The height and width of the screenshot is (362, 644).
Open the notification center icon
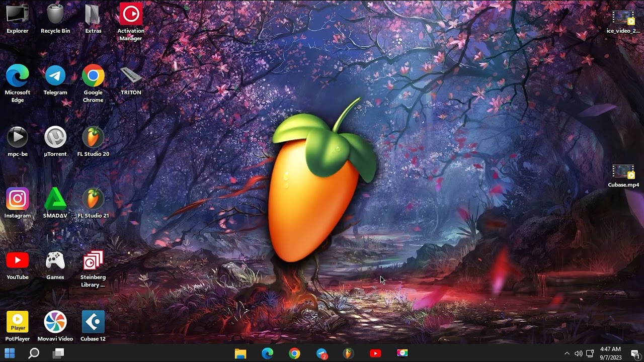[635, 353]
